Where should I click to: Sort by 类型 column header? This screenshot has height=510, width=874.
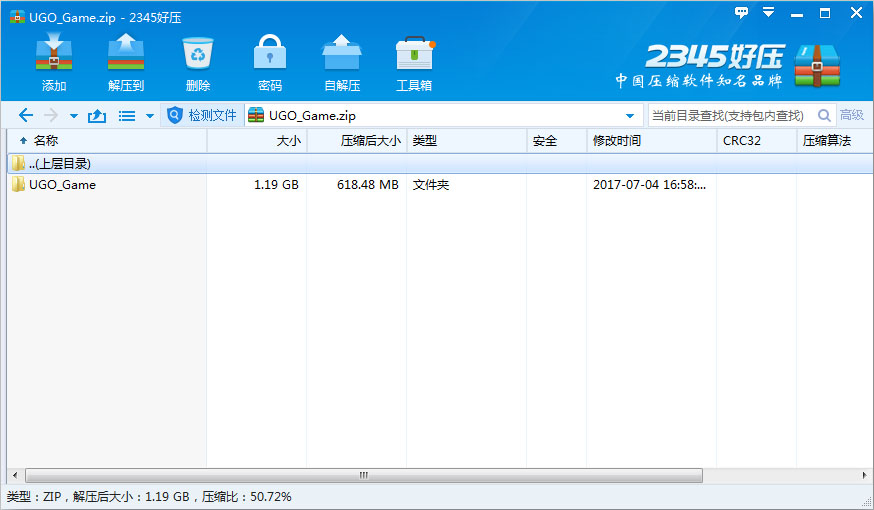(467, 140)
